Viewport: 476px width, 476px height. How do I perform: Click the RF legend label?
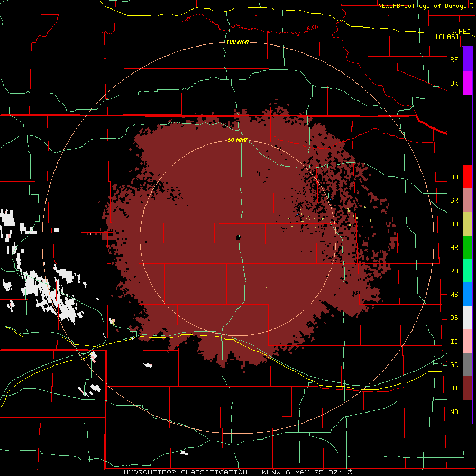454,59
